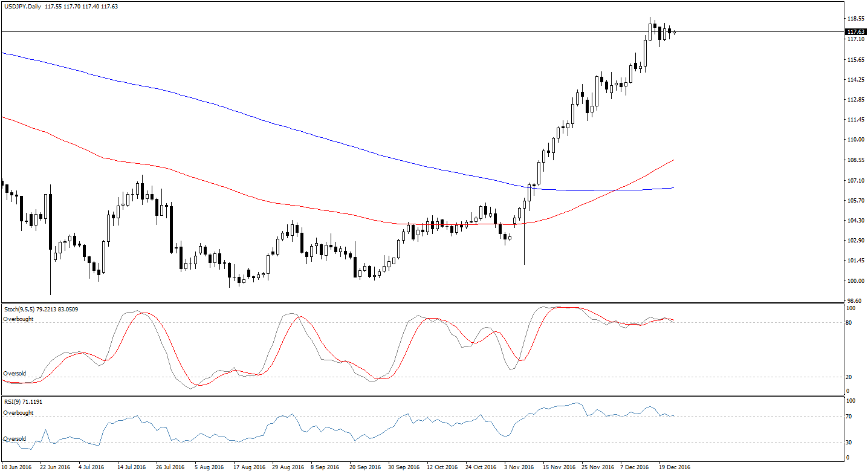868x474 pixels.
Task: Select the 20 level on Stochastic scale
Action: 849,377
